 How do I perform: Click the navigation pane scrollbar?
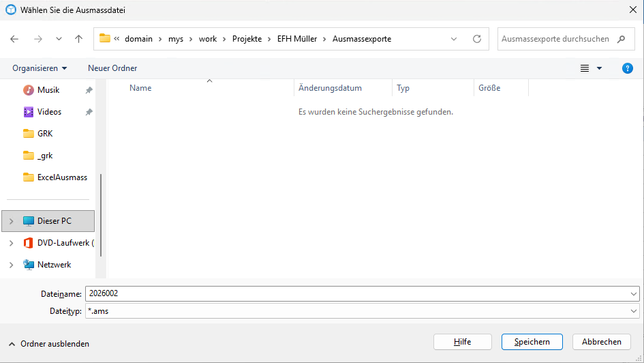(101, 216)
